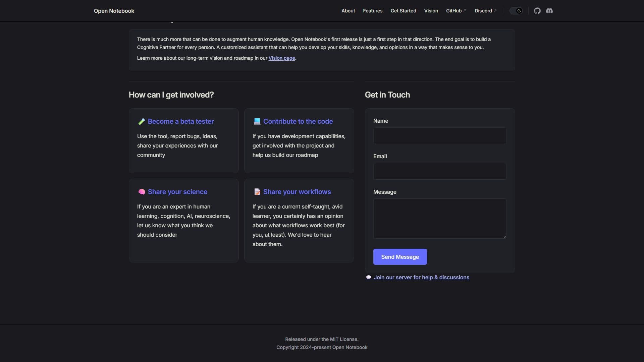Click the brain icon beside Share your science
644x362 pixels.
coord(142,192)
